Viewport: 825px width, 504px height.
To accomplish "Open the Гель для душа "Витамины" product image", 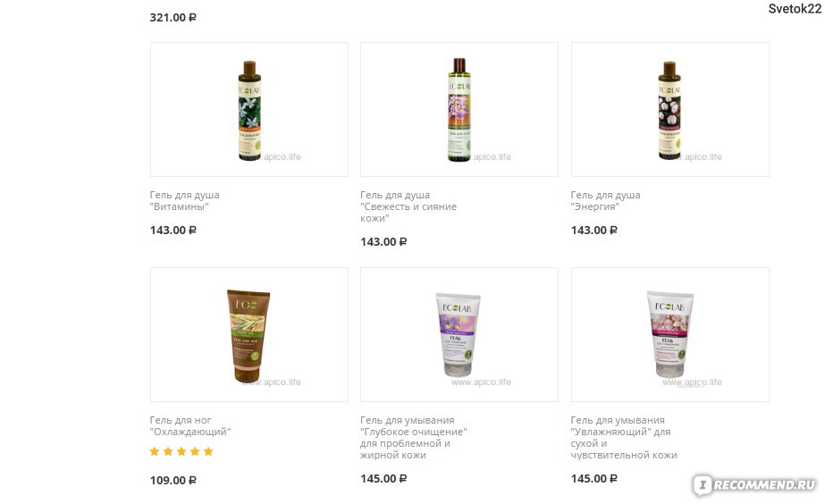I will tap(248, 109).
